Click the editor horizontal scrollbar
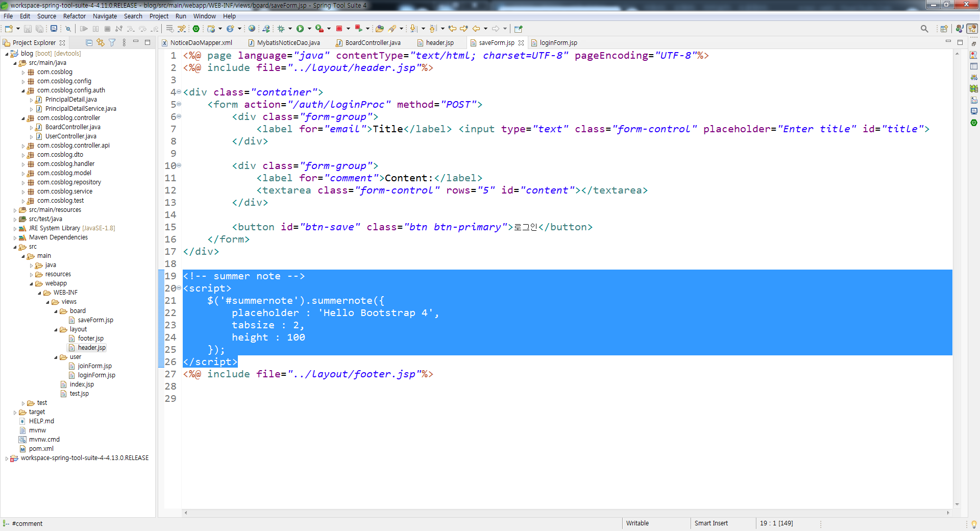The image size is (980, 531). click(x=567, y=513)
